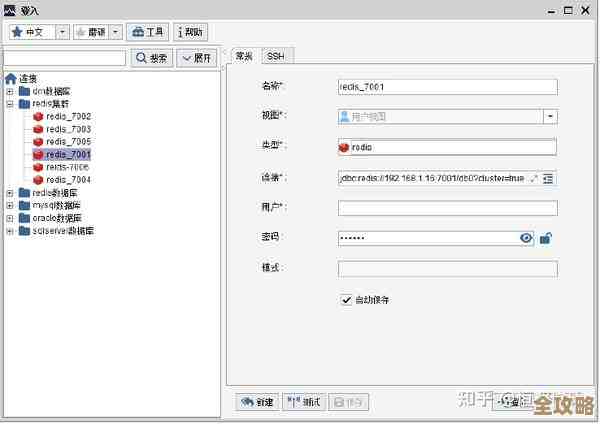This screenshot has height=424, width=600.
Task: Click the empty 用户 user field
Action: (x=447, y=208)
